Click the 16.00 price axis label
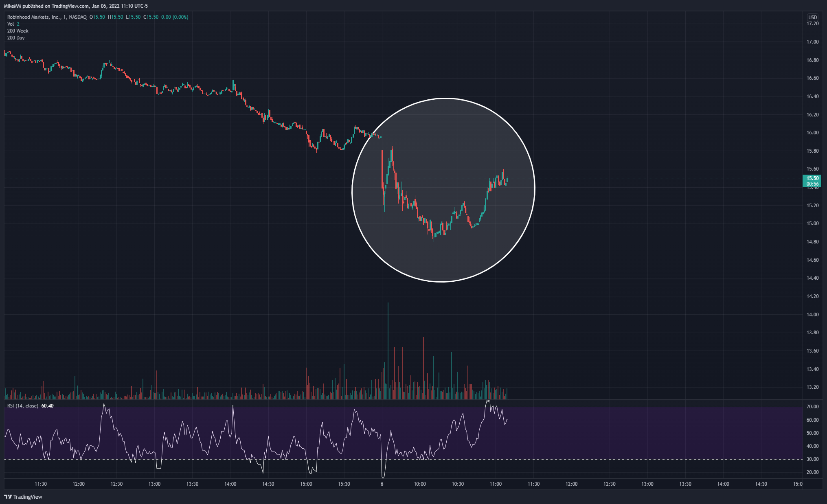The image size is (827, 504). [x=812, y=133]
